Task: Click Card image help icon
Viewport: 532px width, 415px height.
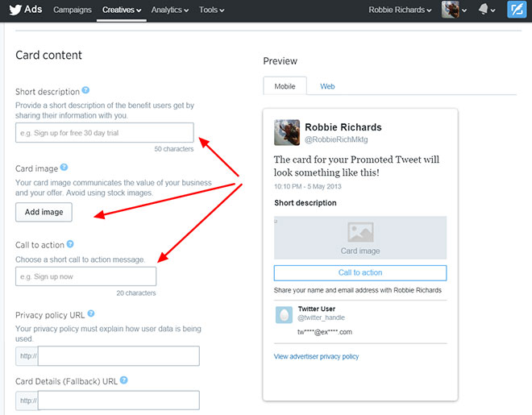Action: [64, 168]
